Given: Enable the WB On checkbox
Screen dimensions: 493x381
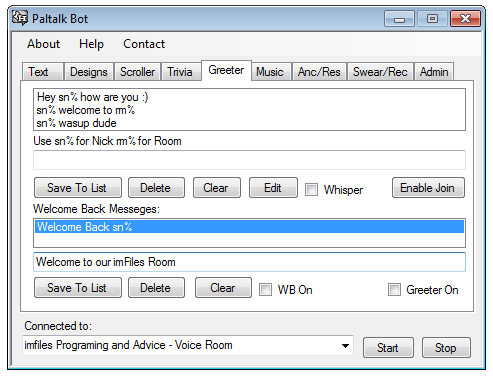Looking at the screenshot, I should [265, 290].
